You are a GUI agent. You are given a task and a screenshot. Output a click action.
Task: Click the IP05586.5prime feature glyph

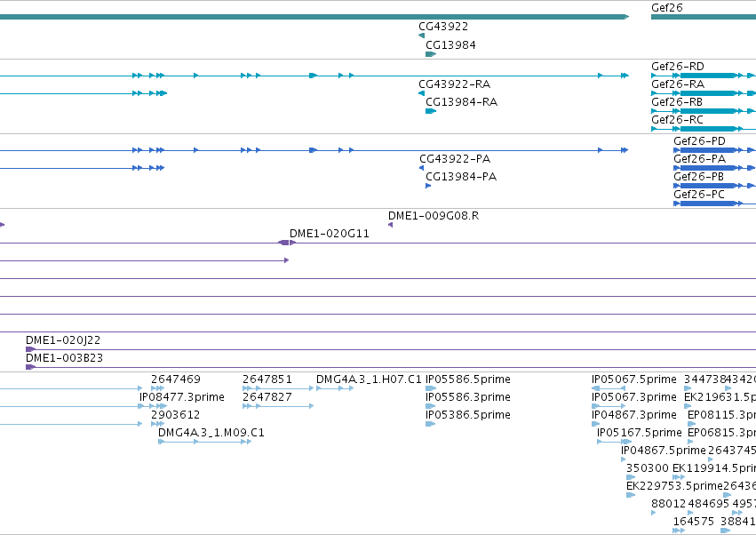pyautogui.click(x=431, y=388)
